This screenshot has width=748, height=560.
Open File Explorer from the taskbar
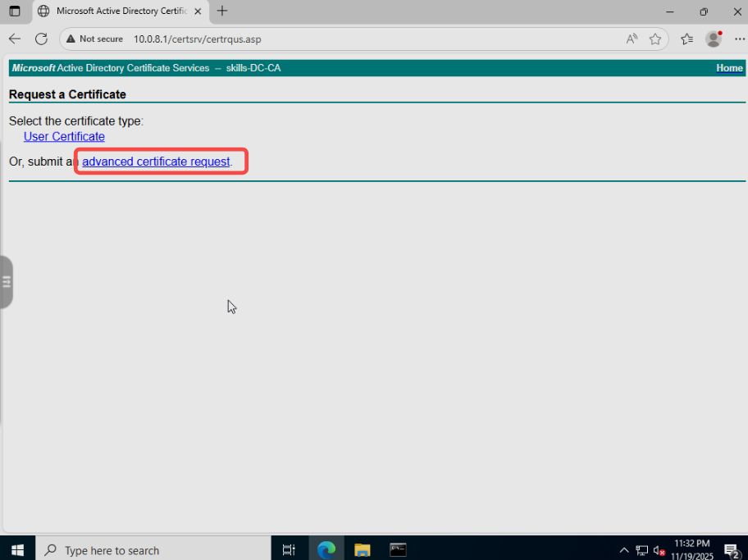(x=362, y=550)
